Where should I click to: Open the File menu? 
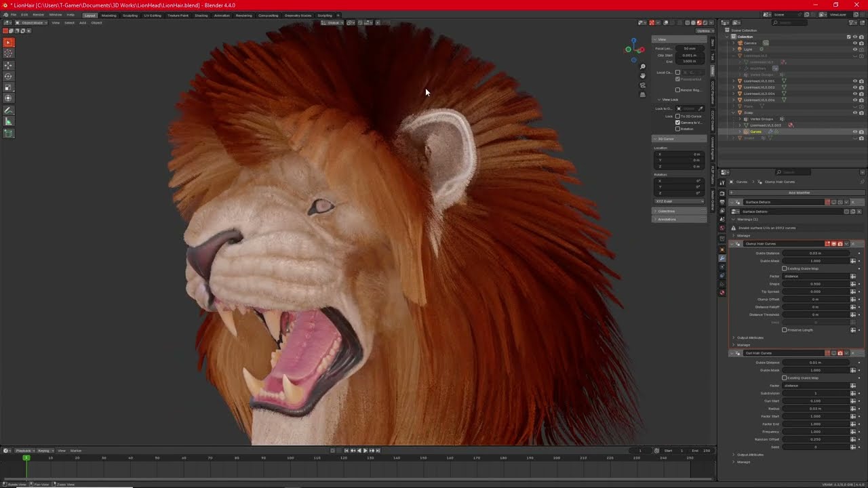tap(14, 15)
